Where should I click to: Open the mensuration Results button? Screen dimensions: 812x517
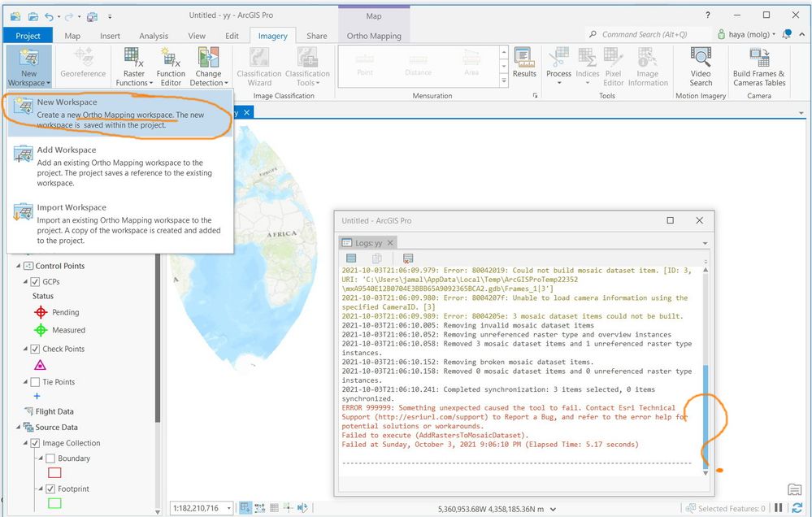[x=524, y=63]
